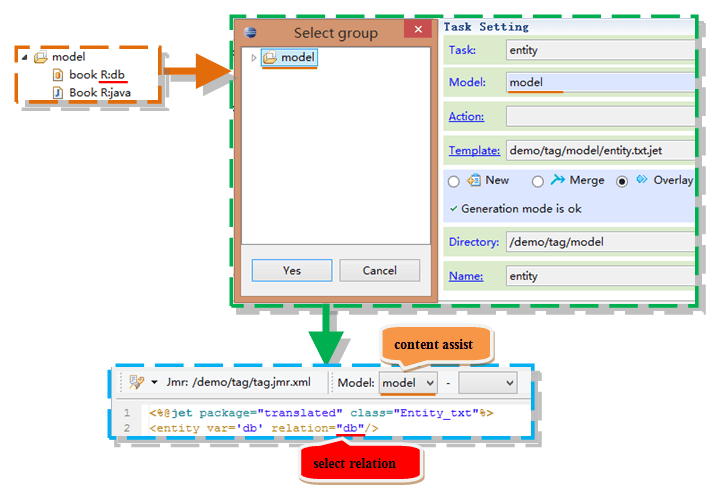
Task: Select the Overlay radio button
Action: [x=622, y=181]
